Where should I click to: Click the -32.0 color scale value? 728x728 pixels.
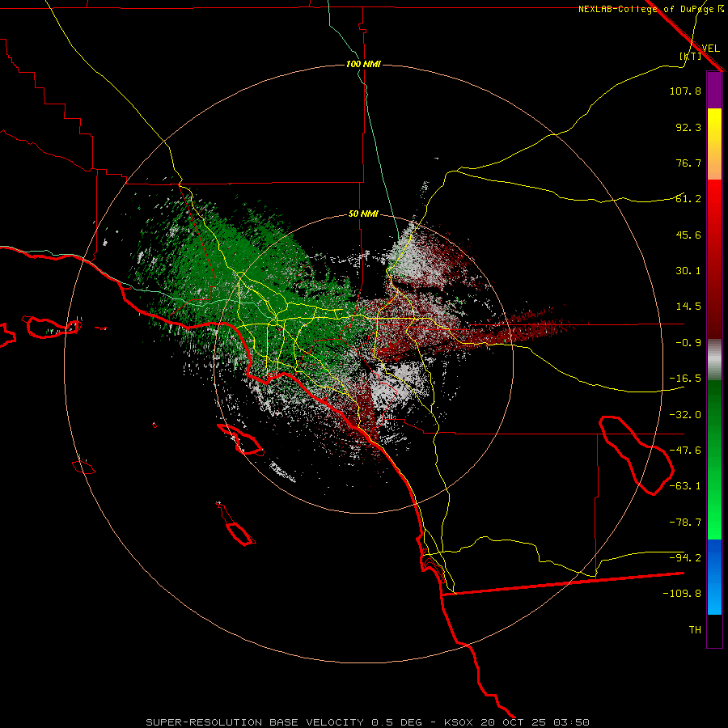685,415
